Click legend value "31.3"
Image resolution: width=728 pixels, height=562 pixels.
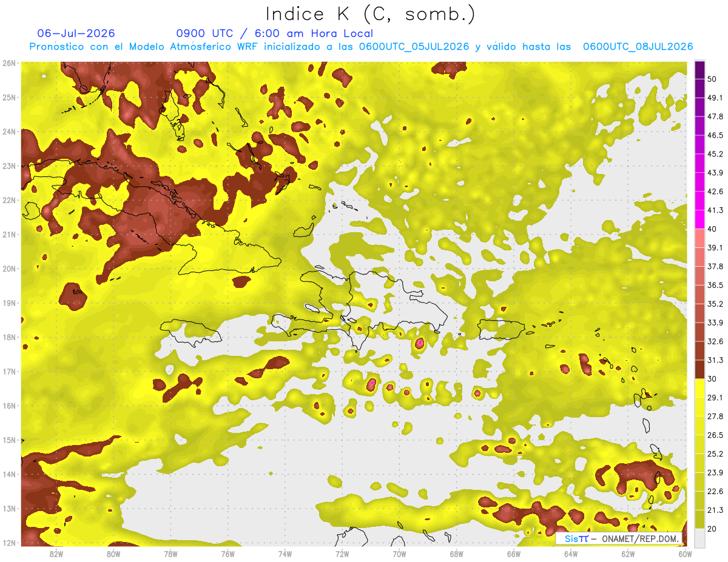pyautogui.click(x=715, y=360)
